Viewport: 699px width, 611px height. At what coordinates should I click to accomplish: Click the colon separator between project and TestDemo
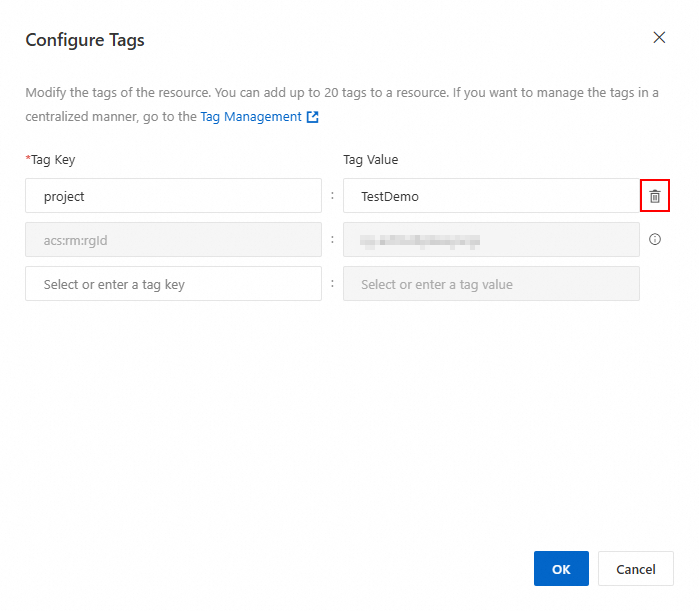tap(332, 196)
